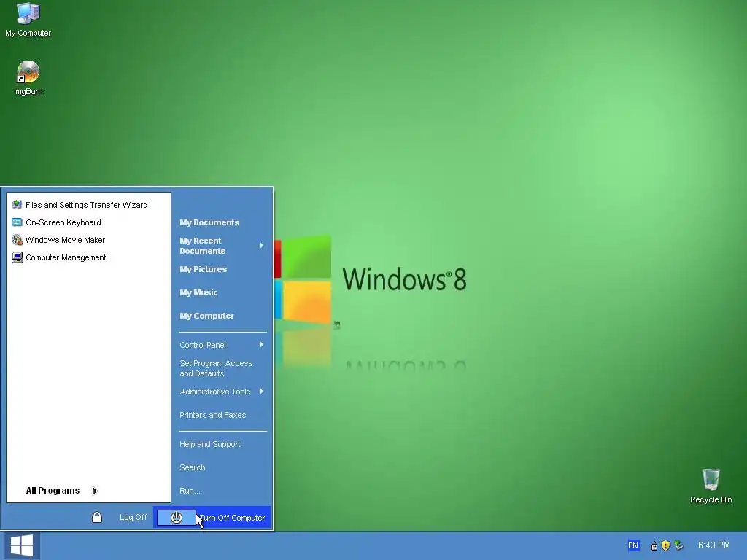This screenshot has height=560, width=747.
Task: Select Computer Management entry text
Action: [x=66, y=257]
